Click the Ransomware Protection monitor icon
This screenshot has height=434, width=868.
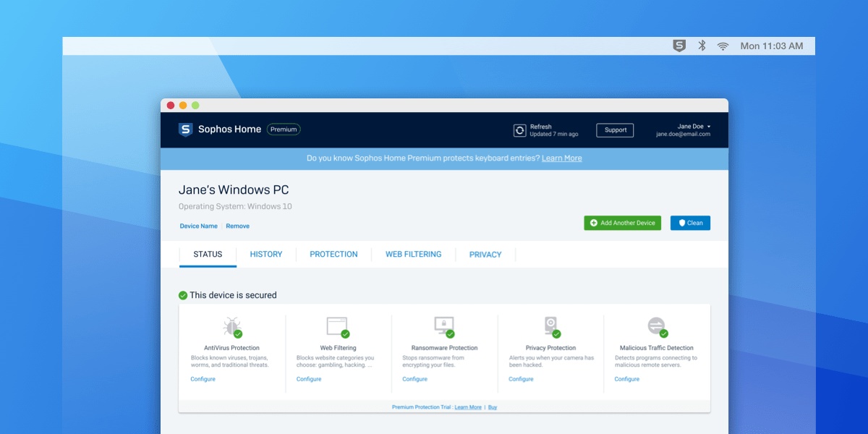coord(443,325)
